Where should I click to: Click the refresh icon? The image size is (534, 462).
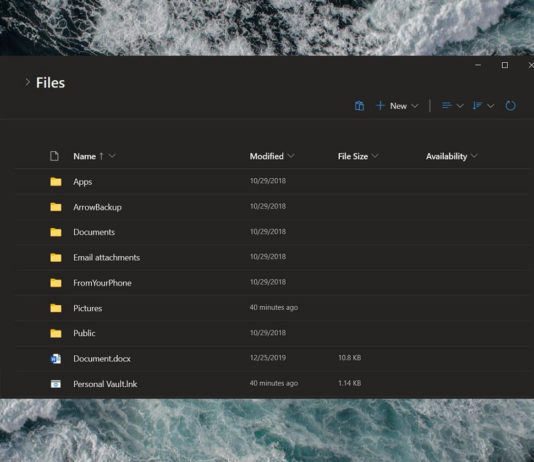(x=510, y=106)
